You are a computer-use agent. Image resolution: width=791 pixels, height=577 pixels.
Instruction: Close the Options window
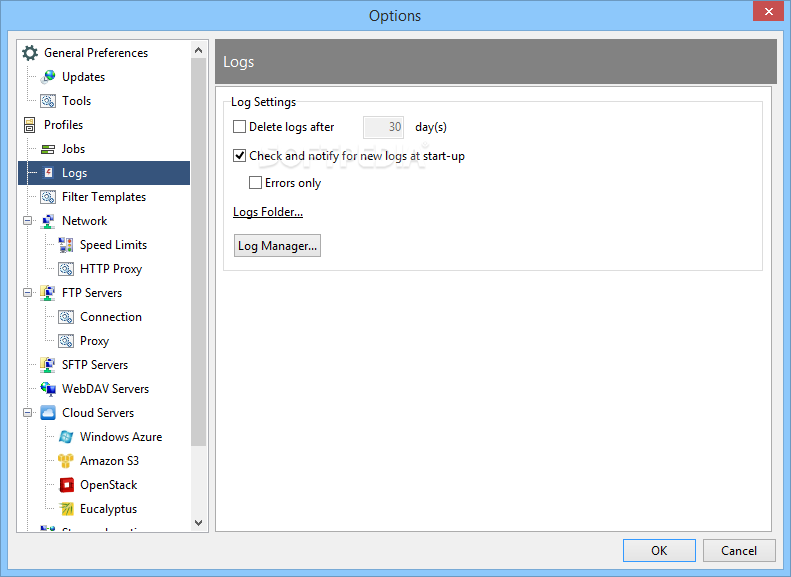point(768,11)
